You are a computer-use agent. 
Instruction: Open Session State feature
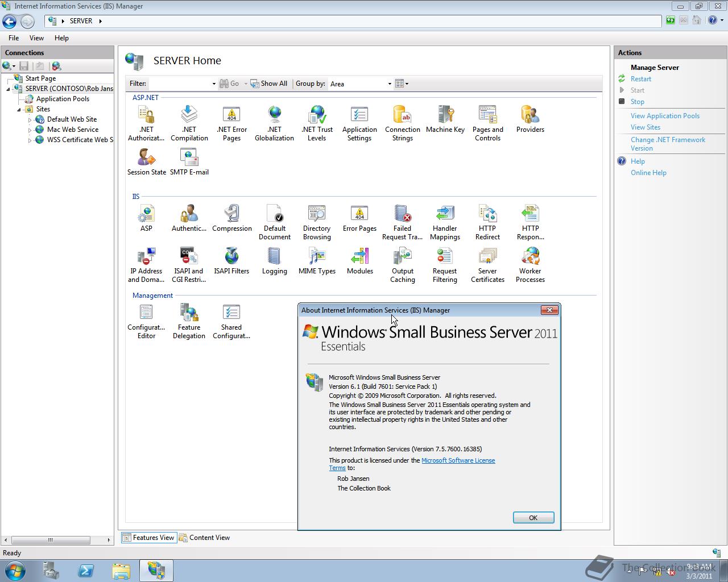pyautogui.click(x=146, y=162)
